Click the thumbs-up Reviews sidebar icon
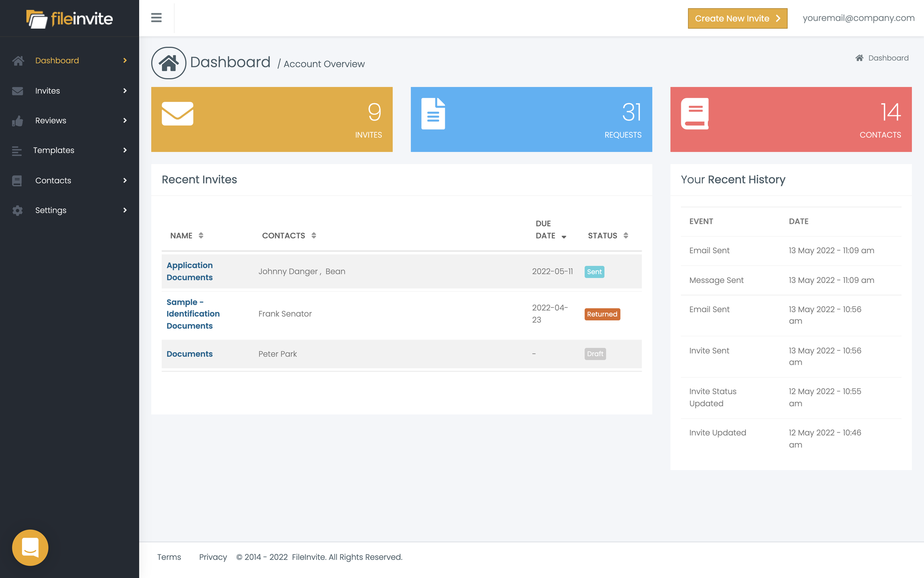This screenshot has width=924, height=578. click(17, 121)
